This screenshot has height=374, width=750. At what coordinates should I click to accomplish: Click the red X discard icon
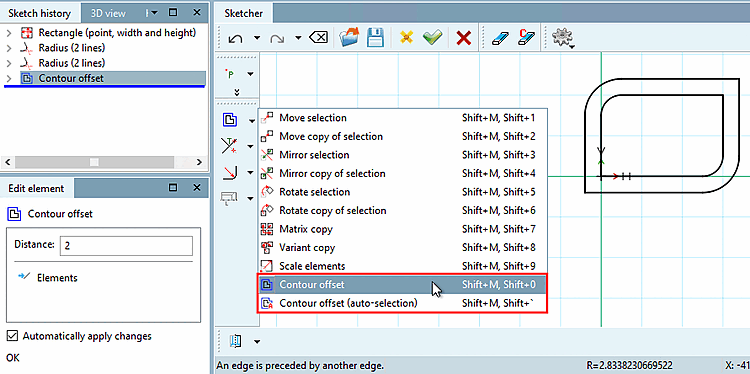click(463, 38)
